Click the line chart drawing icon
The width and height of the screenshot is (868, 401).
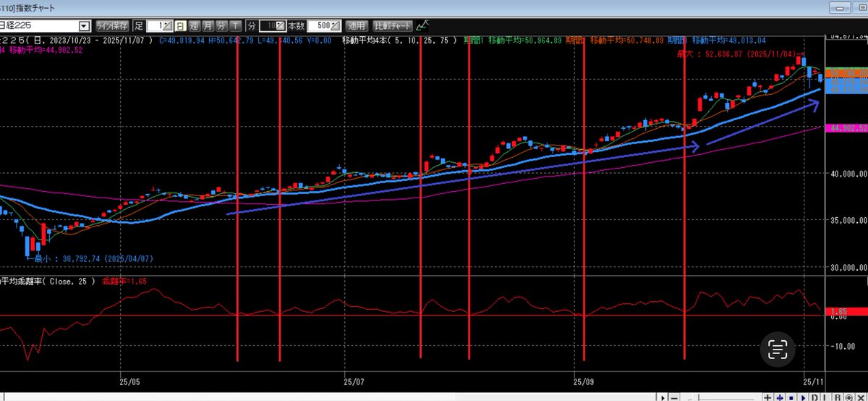tap(423, 26)
